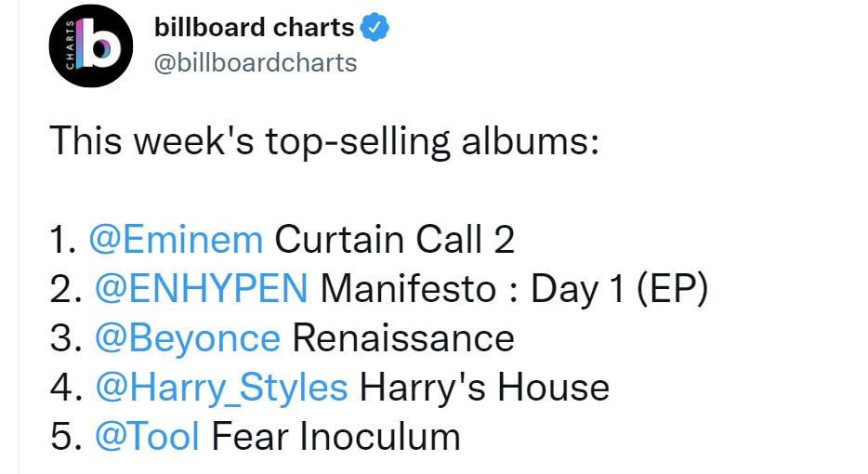Open the @ENHYPEN mention link
868x474 pixels.
202,288
